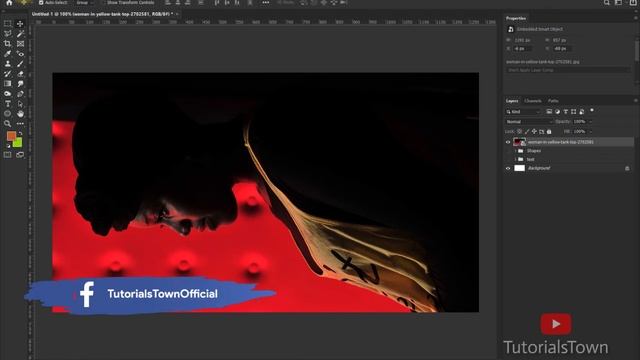Reset default foreground and background colors
The image size is (640, 360).
click(x=8, y=146)
